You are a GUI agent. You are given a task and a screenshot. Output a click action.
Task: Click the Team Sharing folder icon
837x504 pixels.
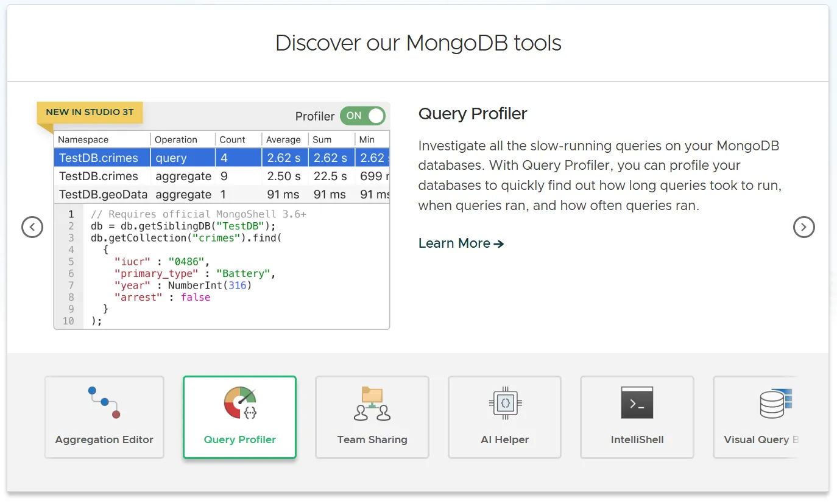372,403
